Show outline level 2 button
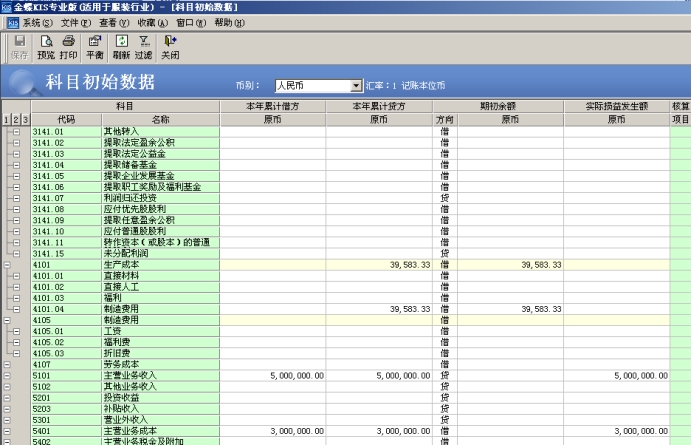Image resolution: width=692 pixels, height=445 pixels. [16, 120]
